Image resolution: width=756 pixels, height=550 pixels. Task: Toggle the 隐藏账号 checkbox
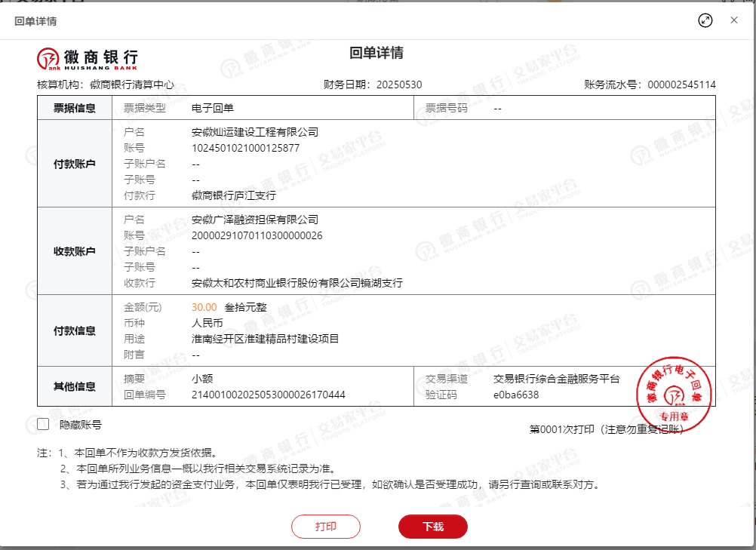coord(43,425)
